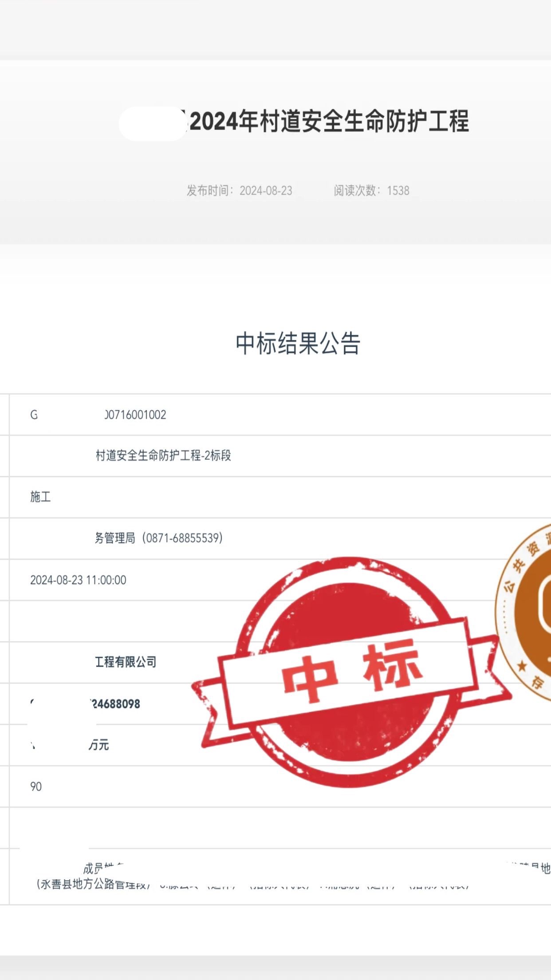Click the 工程有限公司 winning bidder name

(126, 662)
